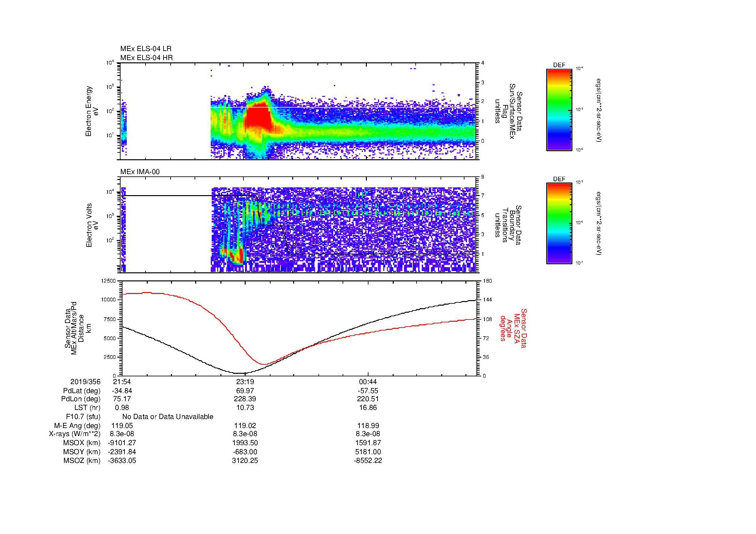Click the LST value '10.73'
The image size is (756, 534).
245,408
